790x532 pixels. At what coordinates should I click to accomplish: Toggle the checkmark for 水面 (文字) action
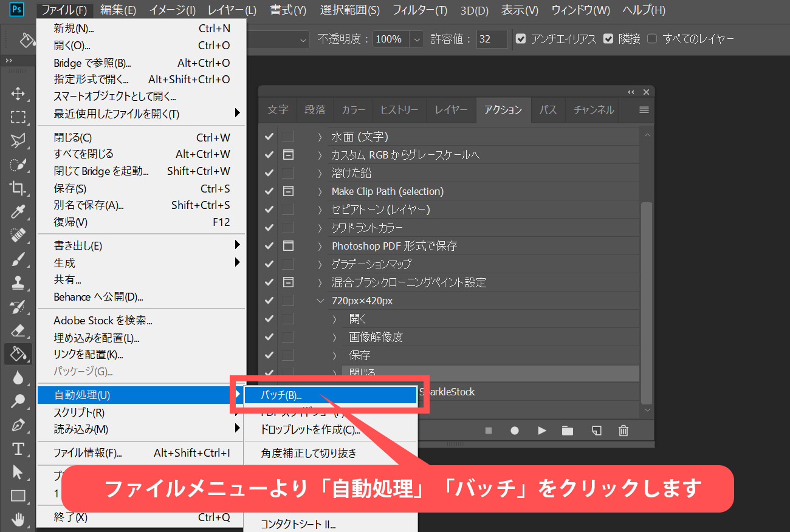[269, 137]
